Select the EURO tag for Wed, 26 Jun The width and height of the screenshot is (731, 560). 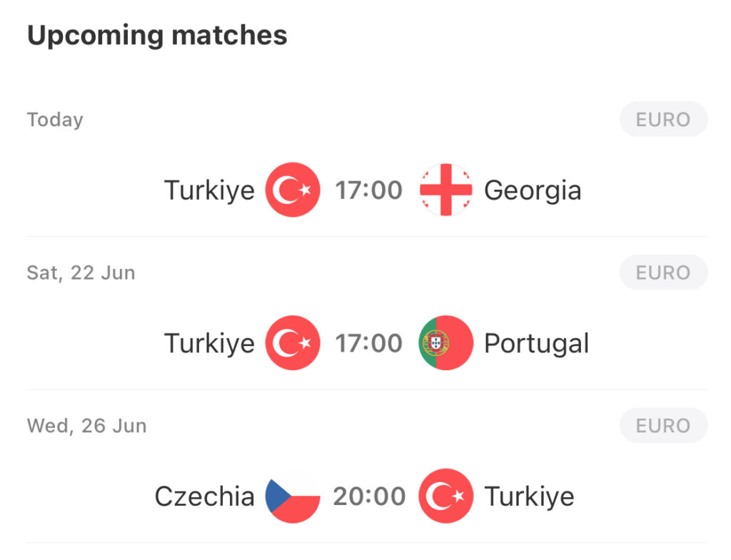click(x=663, y=425)
